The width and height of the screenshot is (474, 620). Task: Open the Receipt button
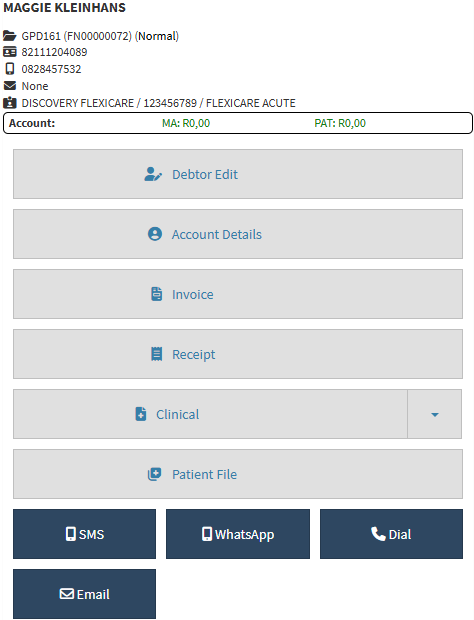tap(238, 354)
